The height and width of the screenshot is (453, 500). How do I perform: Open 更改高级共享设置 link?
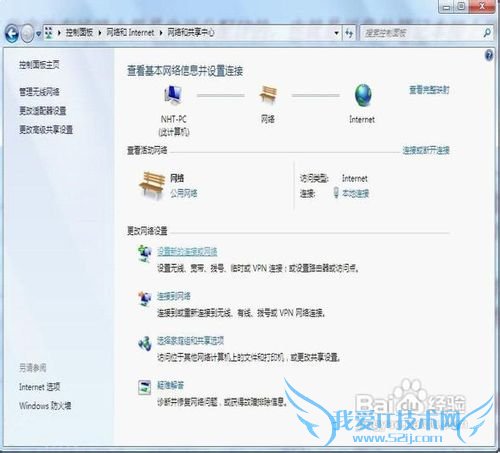click(x=46, y=129)
